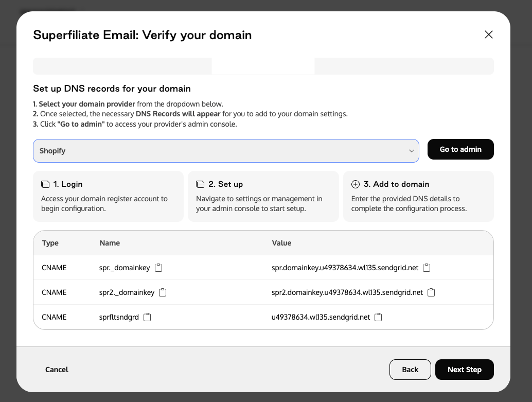Click Go to admin button
This screenshot has height=402, width=532.
460,149
